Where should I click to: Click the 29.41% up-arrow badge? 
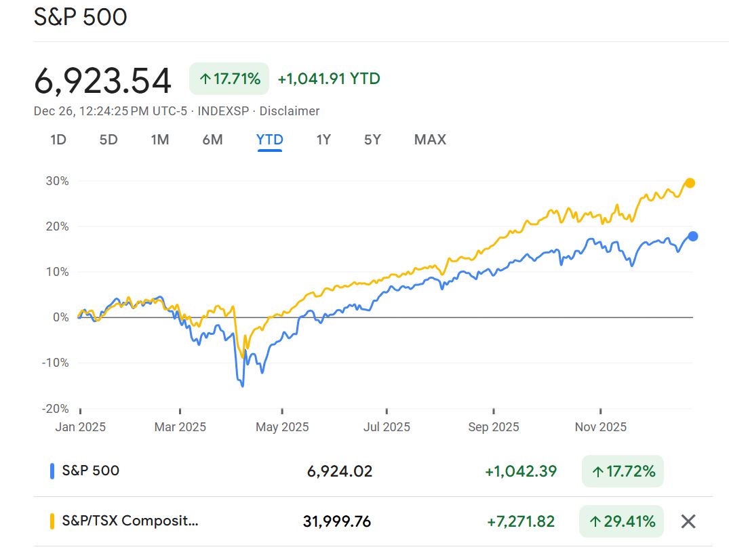click(x=621, y=521)
